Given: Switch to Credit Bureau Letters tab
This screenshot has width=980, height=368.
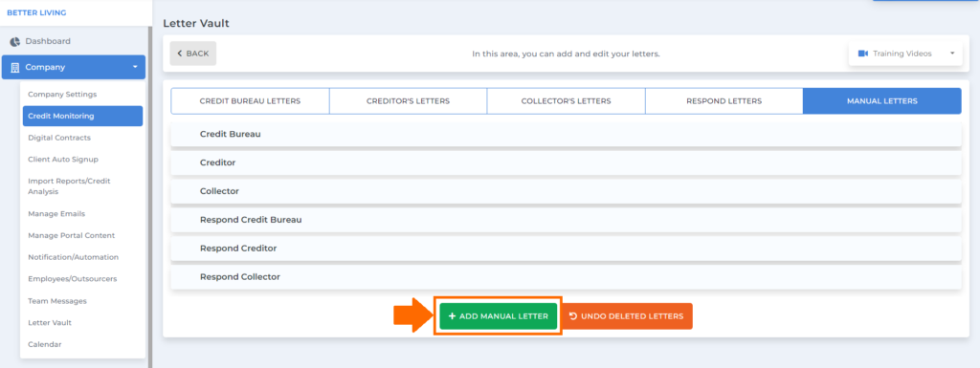Looking at the screenshot, I should click(x=250, y=101).
